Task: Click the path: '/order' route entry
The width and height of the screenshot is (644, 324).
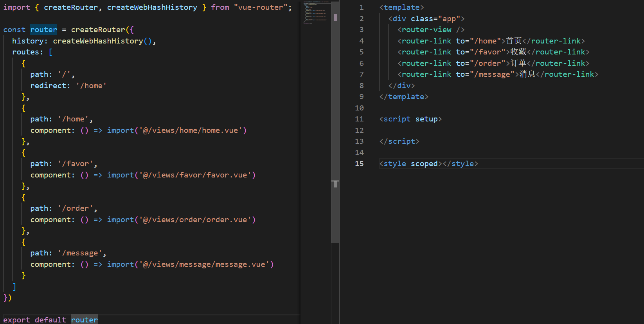Action: pos(64,208)
